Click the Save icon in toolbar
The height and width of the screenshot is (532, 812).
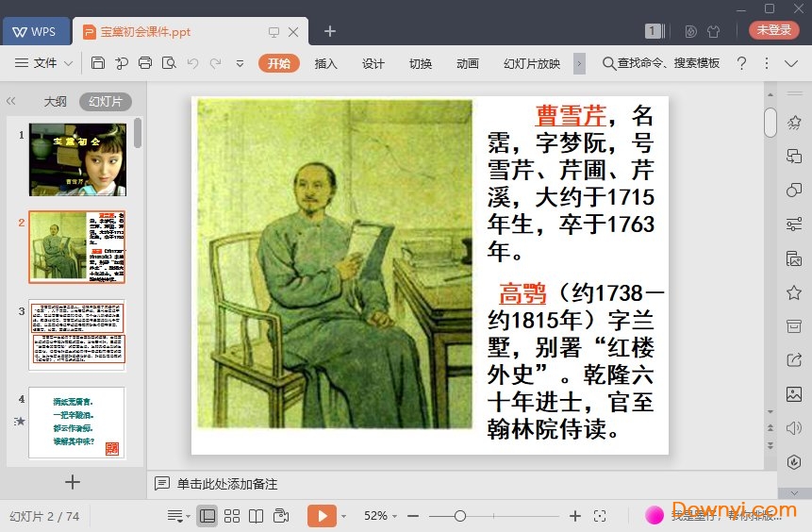pos(98,63)
